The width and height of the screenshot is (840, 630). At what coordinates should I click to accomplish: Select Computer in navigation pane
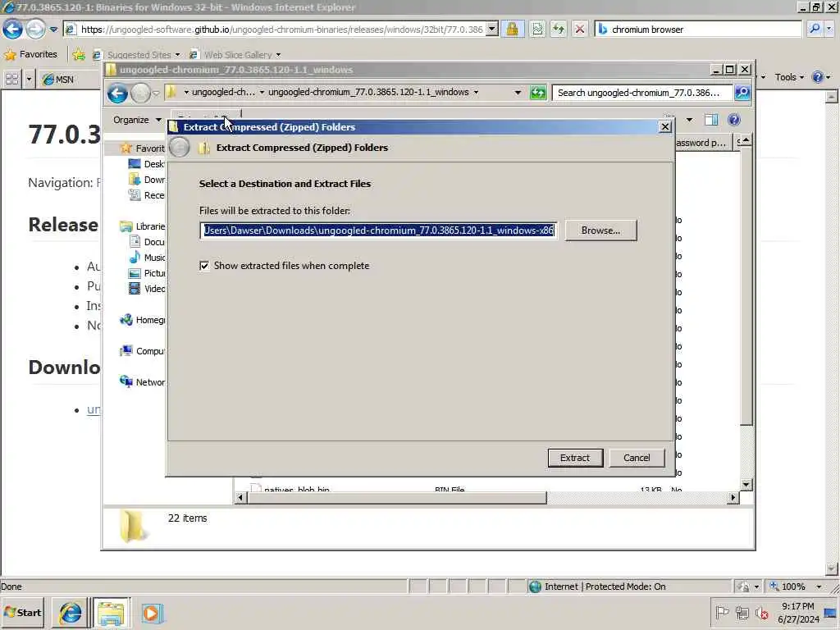143,351
